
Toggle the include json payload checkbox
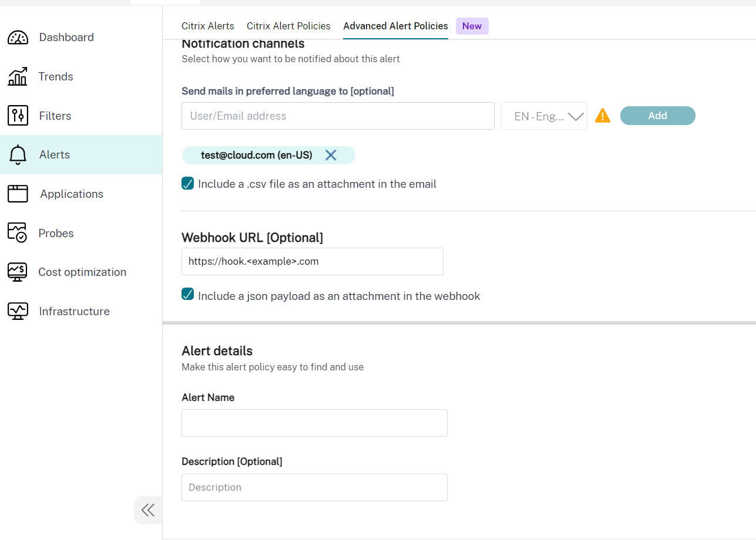point(188,295)
